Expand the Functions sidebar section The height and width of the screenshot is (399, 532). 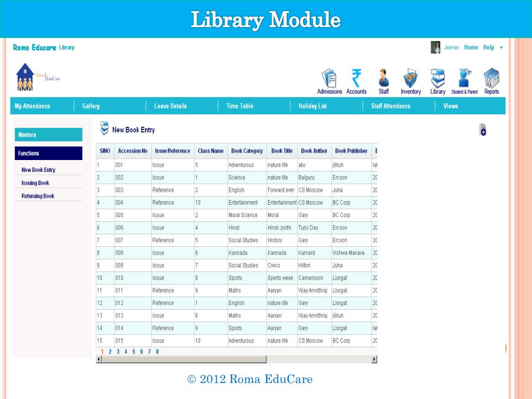[48, 153]
